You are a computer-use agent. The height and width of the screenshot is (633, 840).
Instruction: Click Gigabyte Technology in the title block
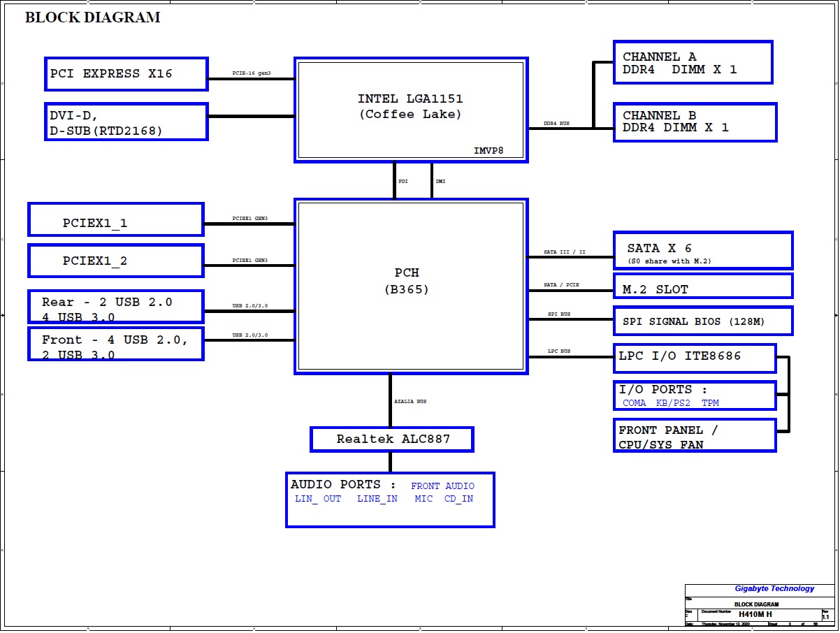point(774,589)
